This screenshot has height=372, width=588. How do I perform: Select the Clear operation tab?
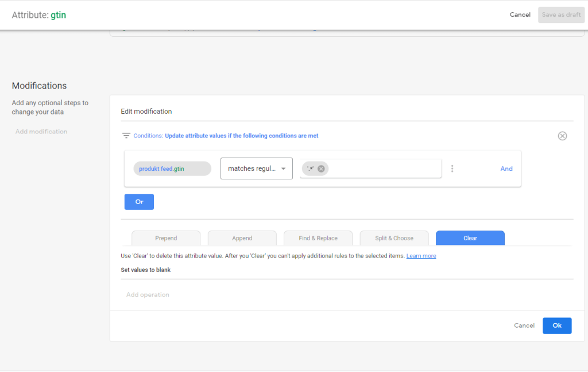470,238
